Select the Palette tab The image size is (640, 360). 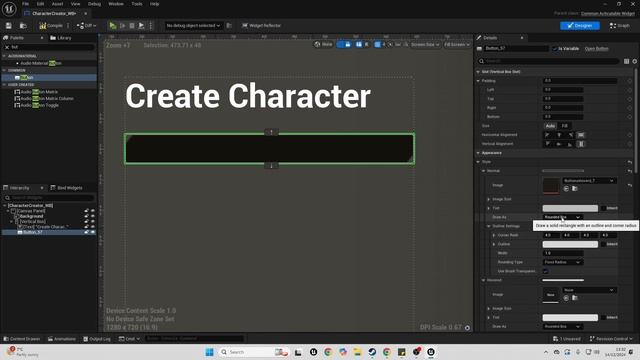tap(17, 38)
